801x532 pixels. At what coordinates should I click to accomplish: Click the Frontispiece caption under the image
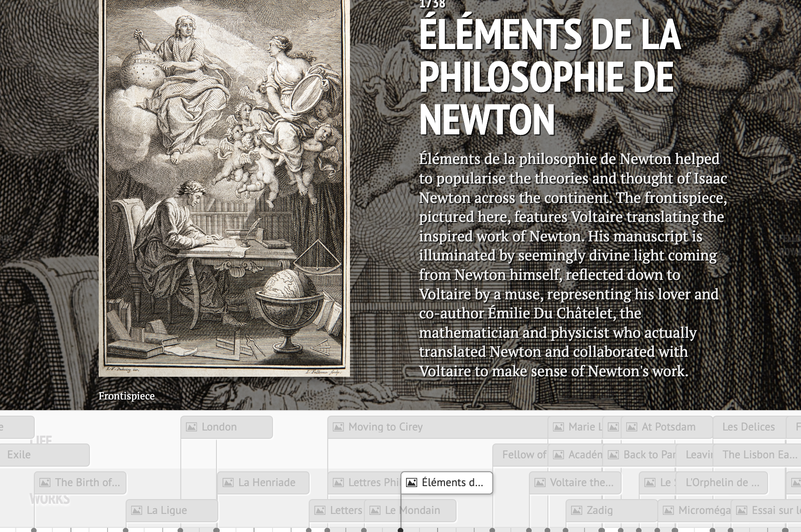tap(127, 396)
